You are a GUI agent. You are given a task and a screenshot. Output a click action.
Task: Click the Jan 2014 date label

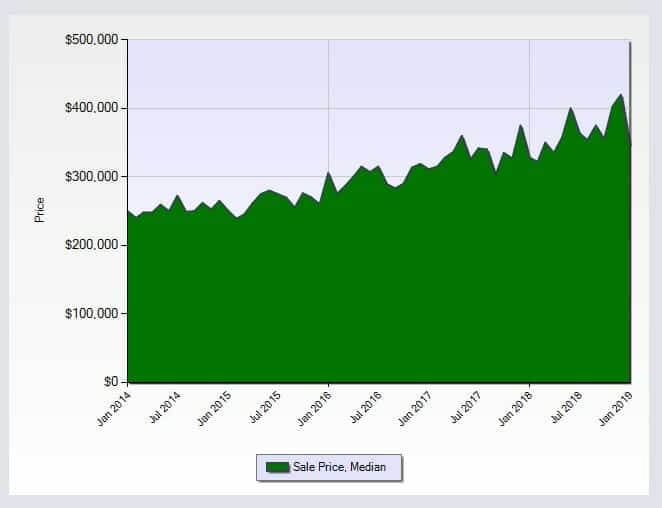114,408
